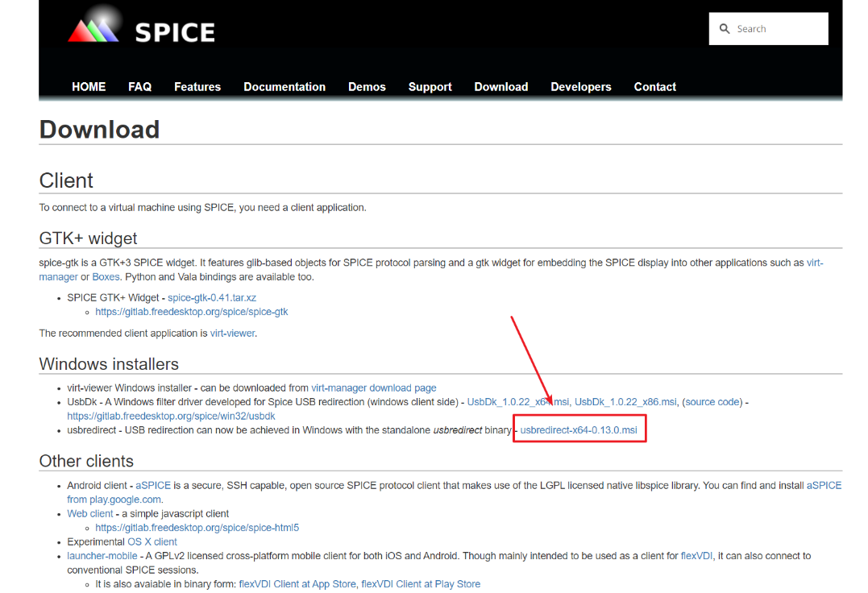
Task: Select the Download menu item
Action: click(501, 87)
